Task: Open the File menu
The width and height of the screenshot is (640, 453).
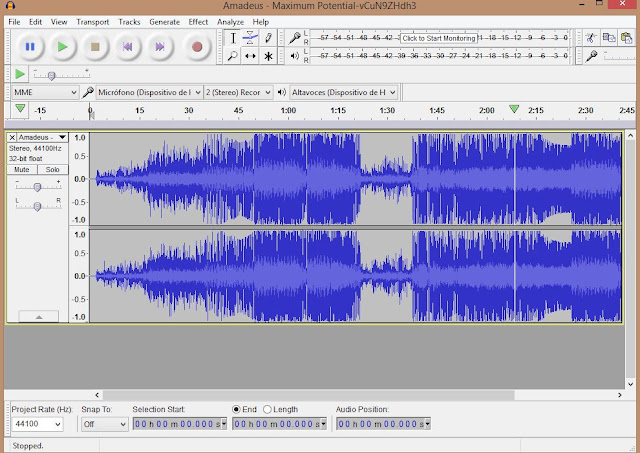Action: [x=14, y=22]
